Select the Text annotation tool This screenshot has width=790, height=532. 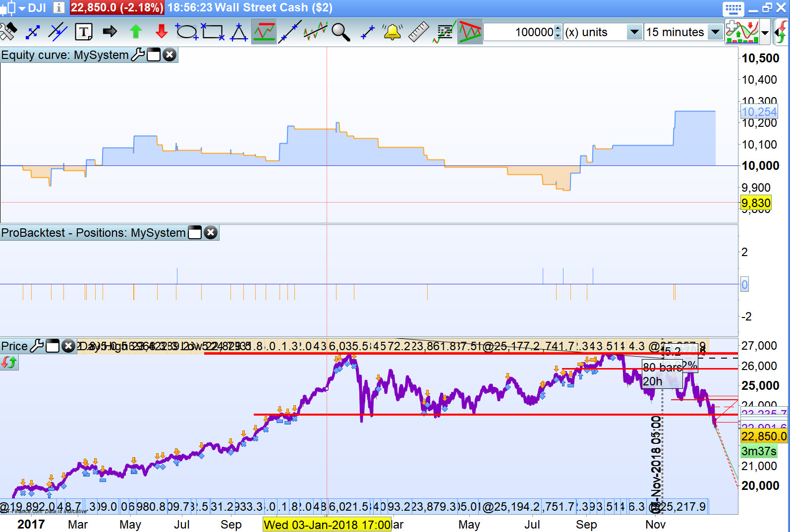(x=84, y=32)
